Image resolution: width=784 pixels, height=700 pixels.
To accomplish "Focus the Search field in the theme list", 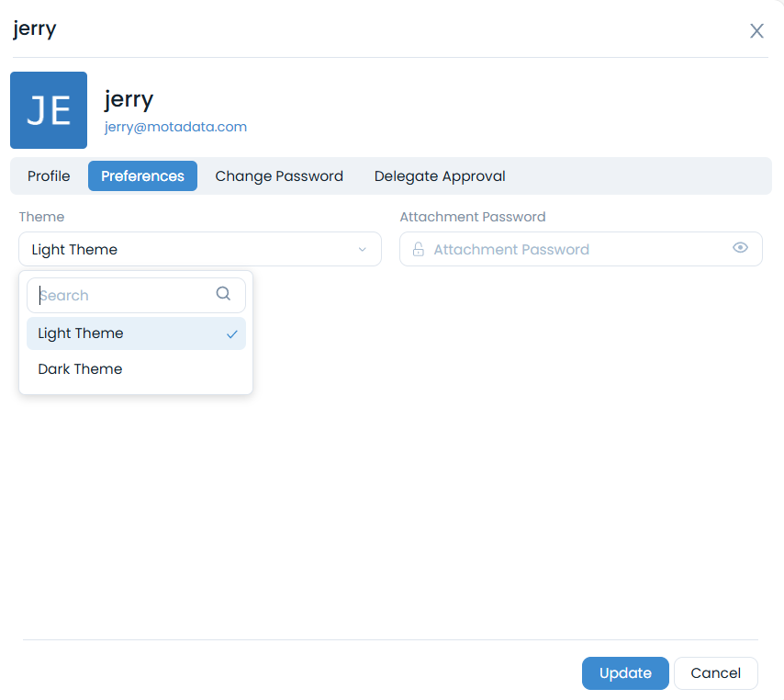I will tap(124, 295).
